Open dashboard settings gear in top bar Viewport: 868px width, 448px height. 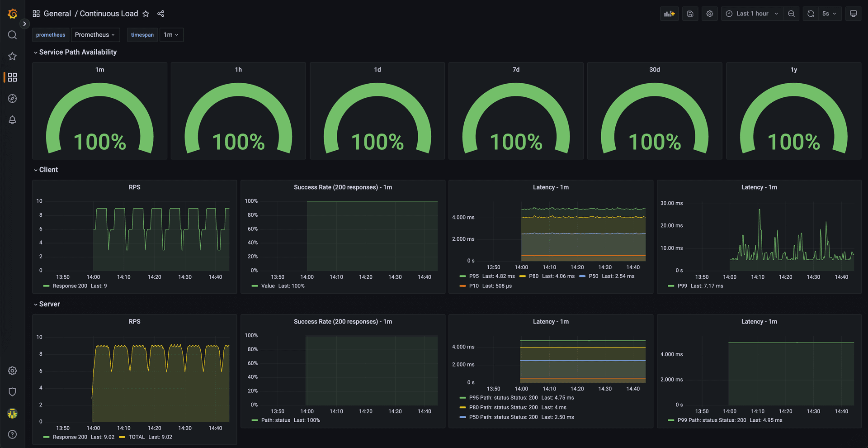click(x=709, y=14)
